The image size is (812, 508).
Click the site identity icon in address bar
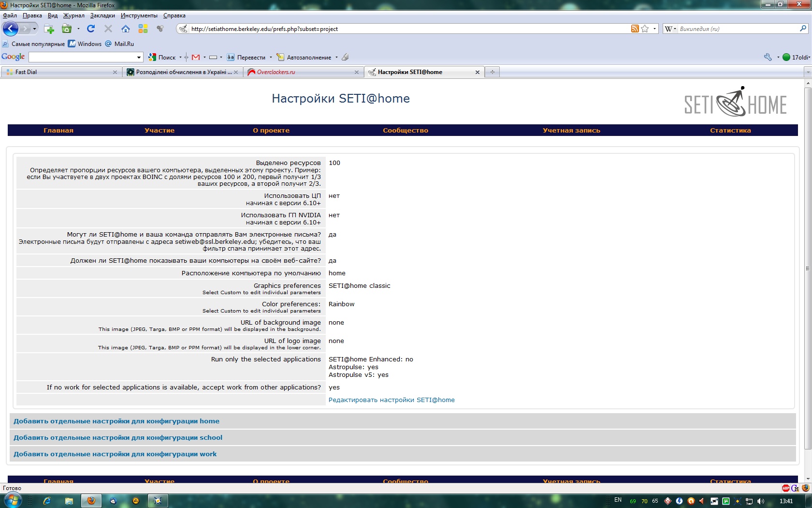coord(183,29)
